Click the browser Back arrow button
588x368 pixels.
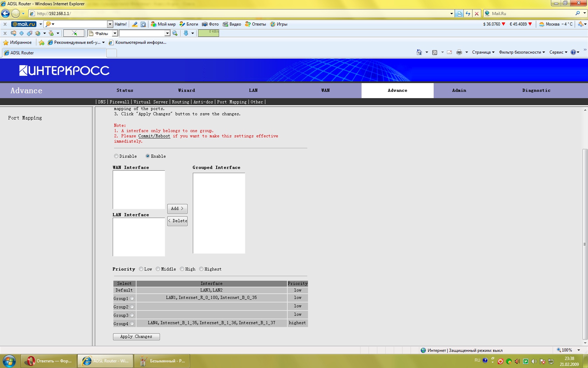point(6,13)
